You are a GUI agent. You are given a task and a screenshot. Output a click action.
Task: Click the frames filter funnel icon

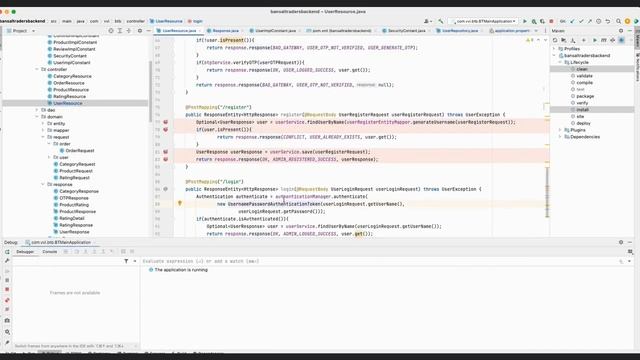click(x=126, y=261)
